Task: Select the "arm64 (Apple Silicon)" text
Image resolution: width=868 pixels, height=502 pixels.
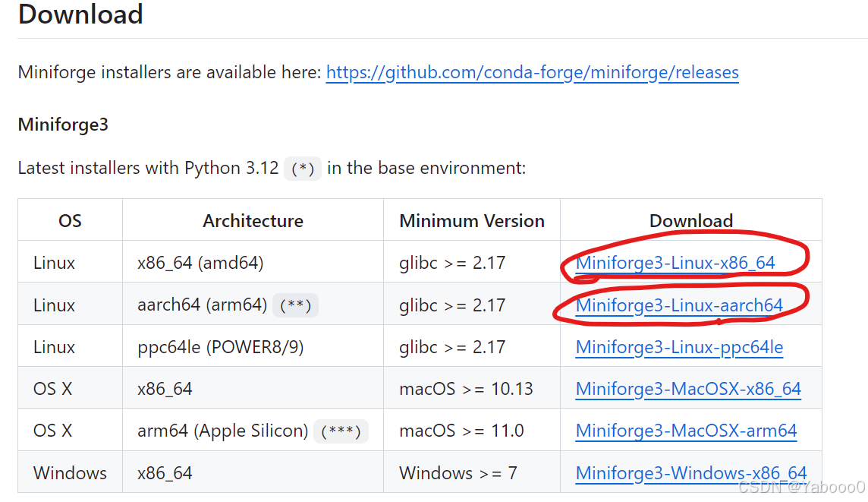Action: (222, 431)
